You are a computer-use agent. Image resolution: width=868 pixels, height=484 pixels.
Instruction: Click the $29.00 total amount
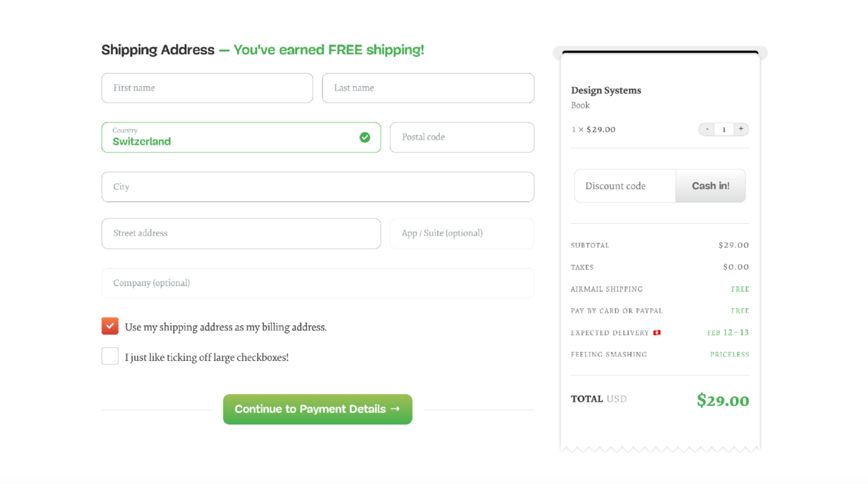[723, 401]
